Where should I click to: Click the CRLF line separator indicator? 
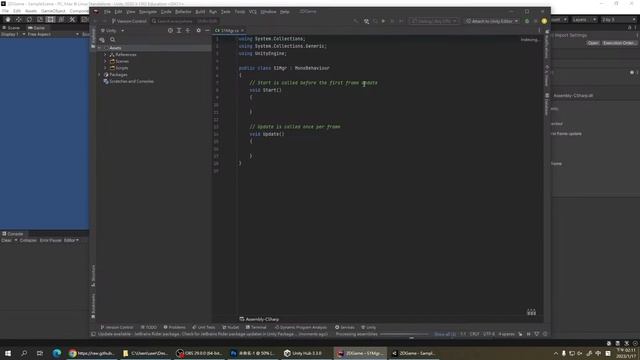tap(474, 334)
